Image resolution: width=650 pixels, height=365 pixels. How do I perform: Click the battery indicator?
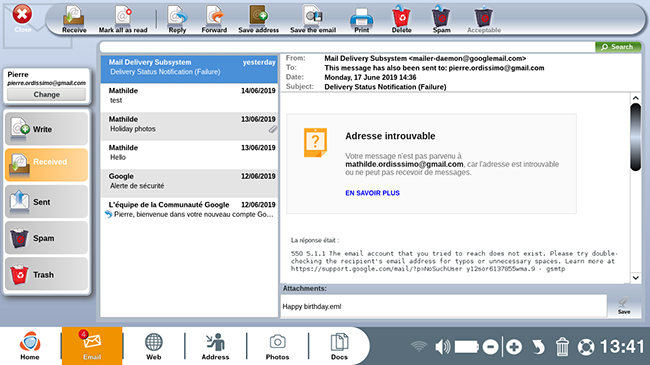[467, 347]
